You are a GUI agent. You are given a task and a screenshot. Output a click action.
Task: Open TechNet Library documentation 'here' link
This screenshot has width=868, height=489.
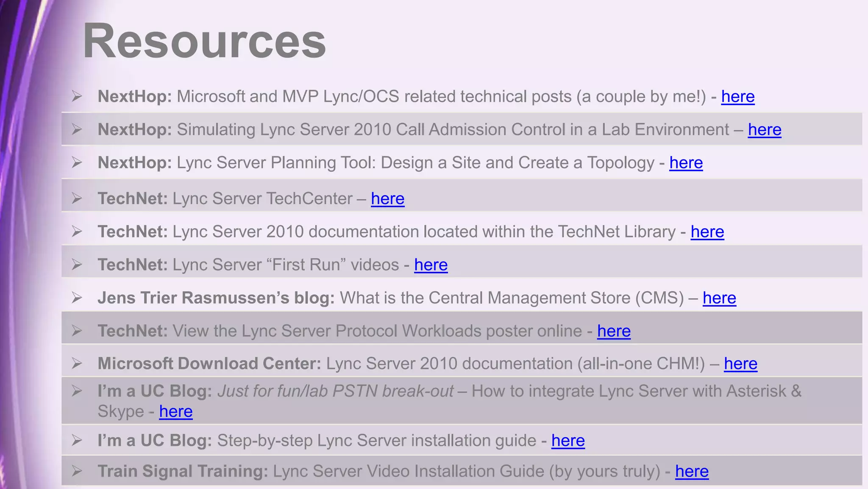coord(707,232)
